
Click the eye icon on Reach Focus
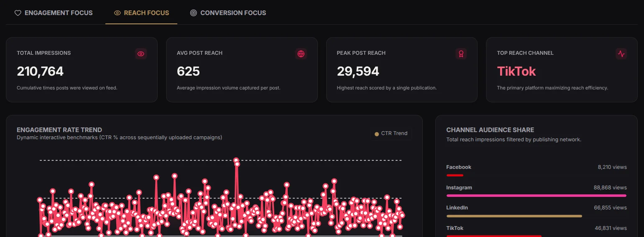118,13
